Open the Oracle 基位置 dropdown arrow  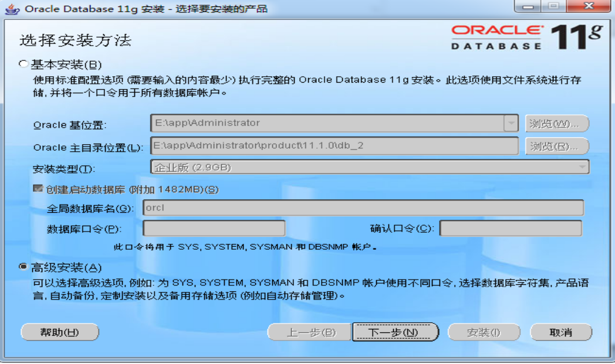[x=511, y=123]
